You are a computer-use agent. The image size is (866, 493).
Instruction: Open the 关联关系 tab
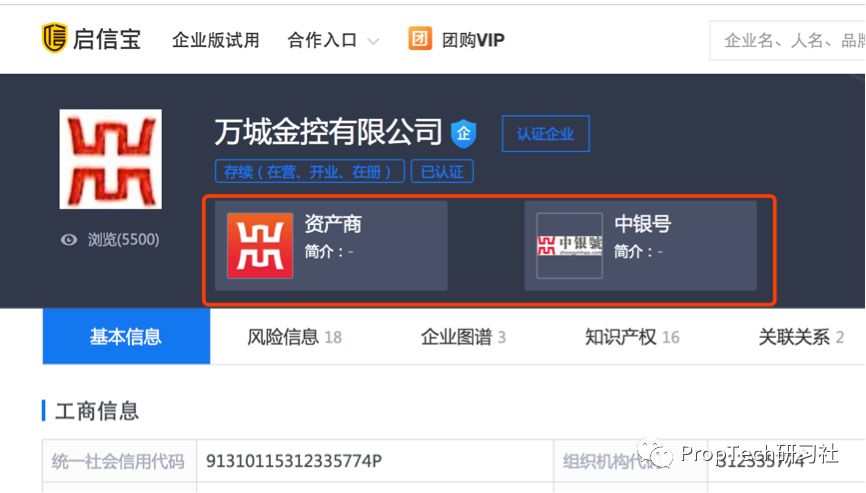click(x=801, y=337)
